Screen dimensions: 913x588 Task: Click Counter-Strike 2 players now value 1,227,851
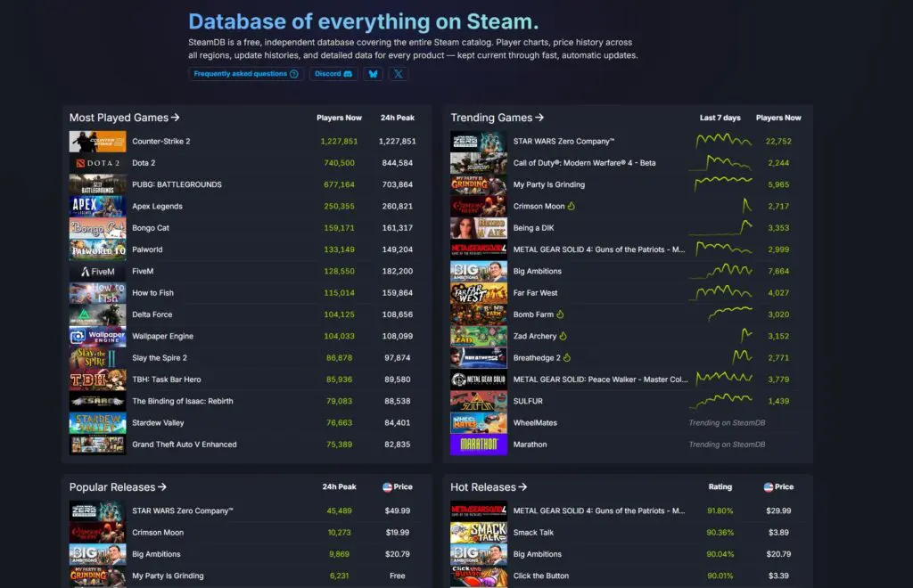[339, 142]
